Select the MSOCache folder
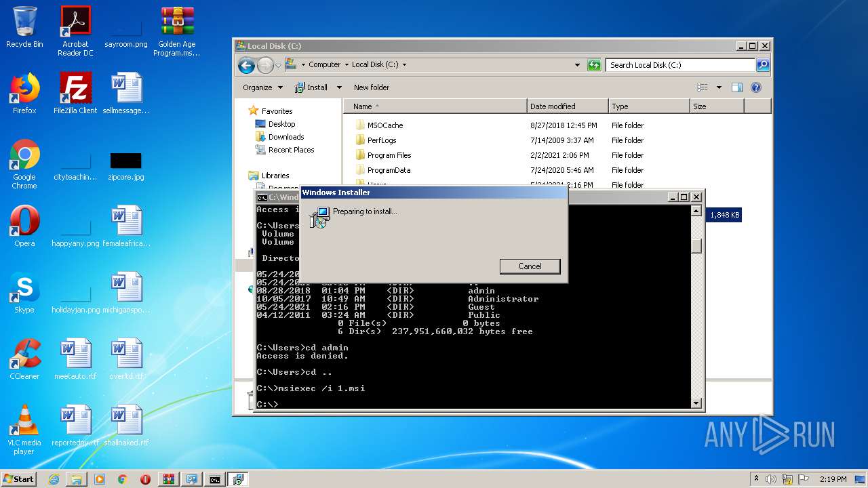The image size is (868, 488). tap(385, 125)
